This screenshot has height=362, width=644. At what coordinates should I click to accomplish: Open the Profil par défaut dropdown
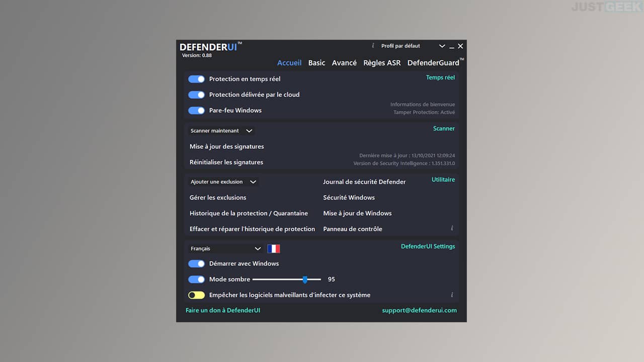pyautogui.click(x=413, y=46)
